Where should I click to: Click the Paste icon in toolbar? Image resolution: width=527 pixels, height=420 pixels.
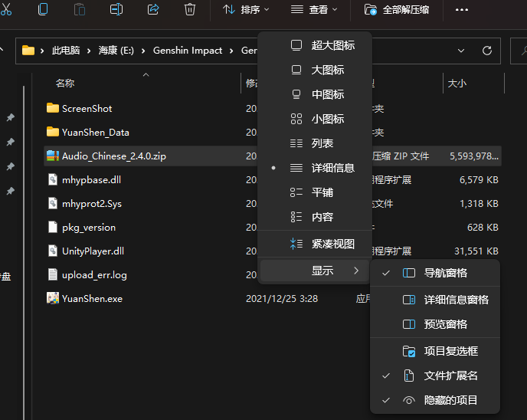coord(80,9)
